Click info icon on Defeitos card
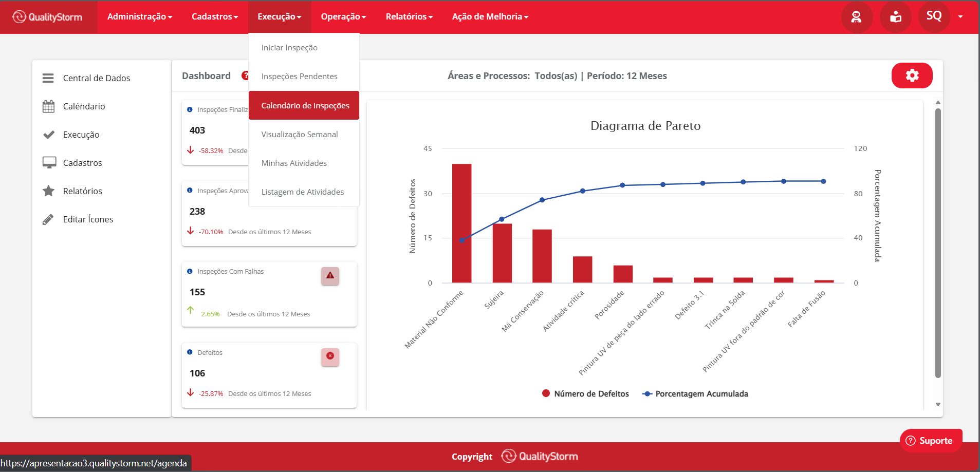The height and width of the screenshot is (472, 980). [190, 352]
